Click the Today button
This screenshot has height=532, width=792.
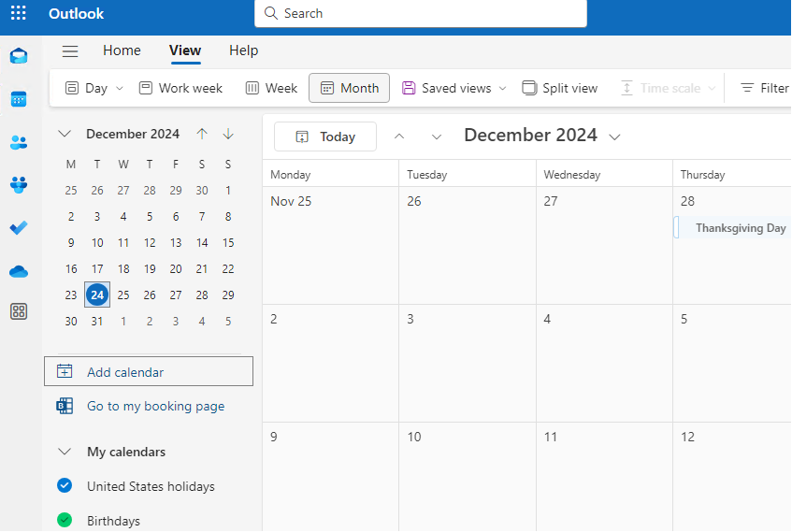(325, 137)
